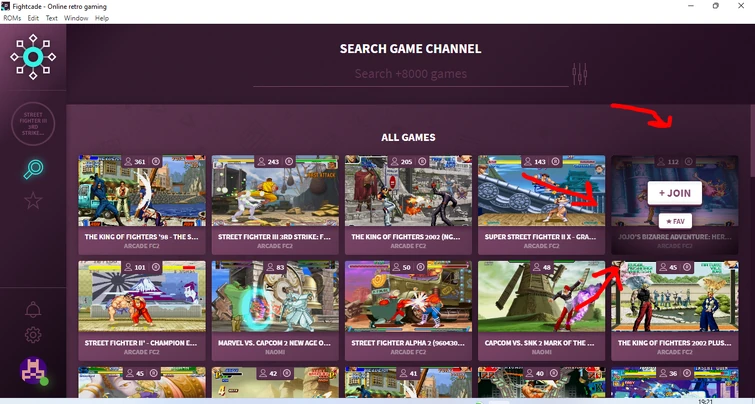Open the ROMs menu
Image resolution: width=755 pixels, height=404 pixels.
pyautogui.click(x=12, y=18)
